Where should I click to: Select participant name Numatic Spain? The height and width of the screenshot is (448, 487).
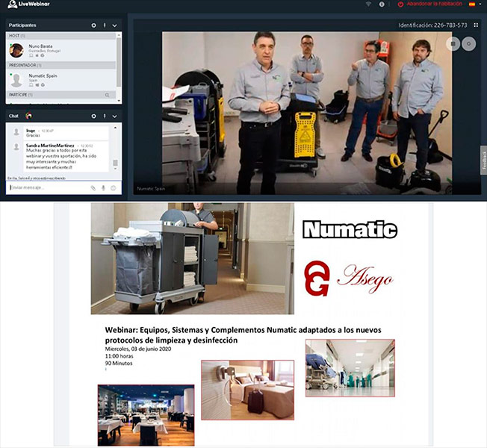43,75
